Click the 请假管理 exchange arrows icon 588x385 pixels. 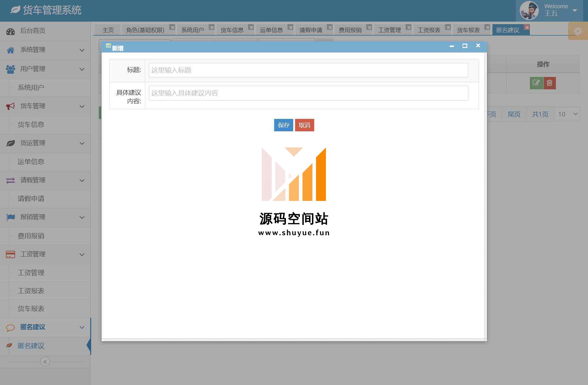(x=10, y=180)
